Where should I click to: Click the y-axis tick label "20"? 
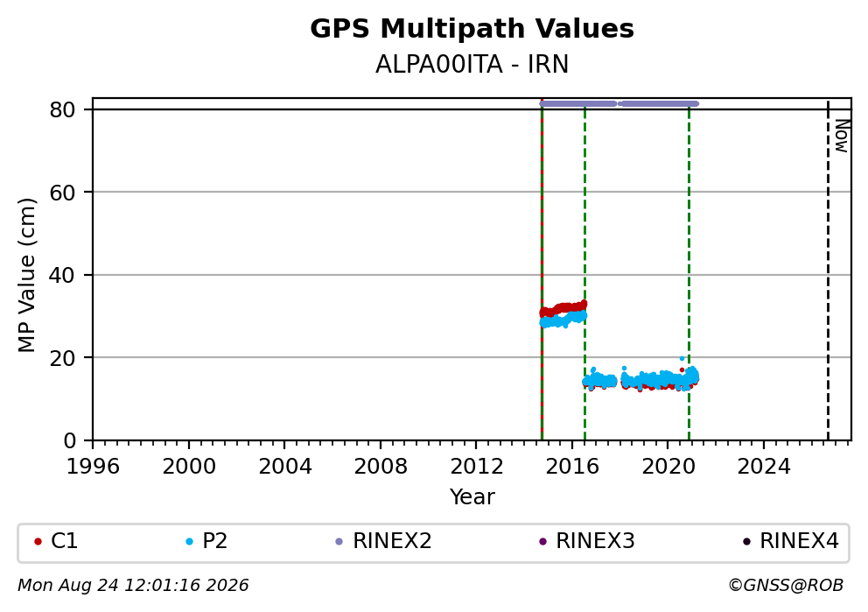click(62, 358)
